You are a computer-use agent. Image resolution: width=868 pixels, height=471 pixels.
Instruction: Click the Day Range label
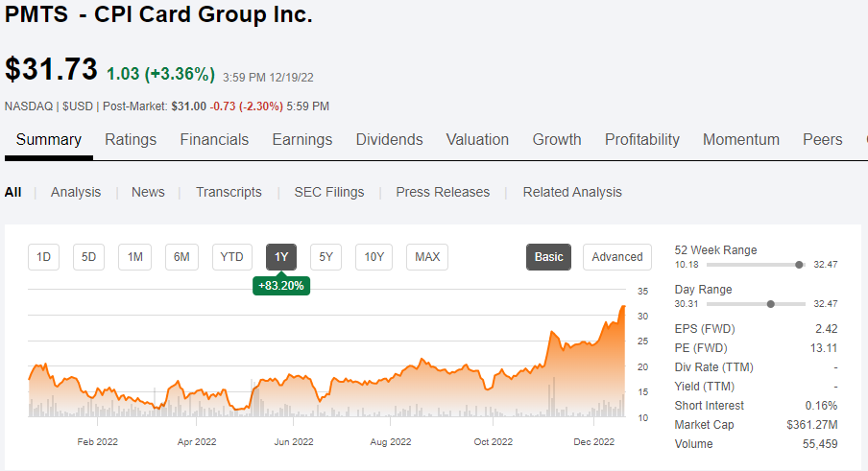(x=703, y=290)
